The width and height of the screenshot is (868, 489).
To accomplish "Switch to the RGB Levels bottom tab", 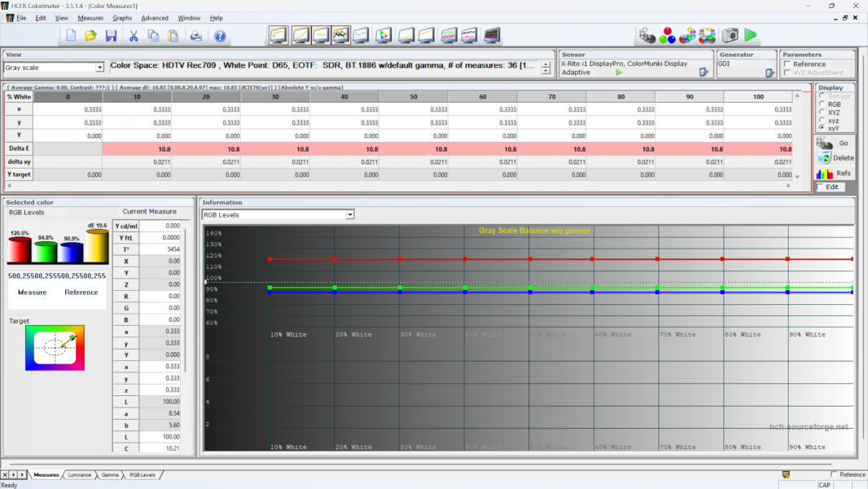I will 142,474.
